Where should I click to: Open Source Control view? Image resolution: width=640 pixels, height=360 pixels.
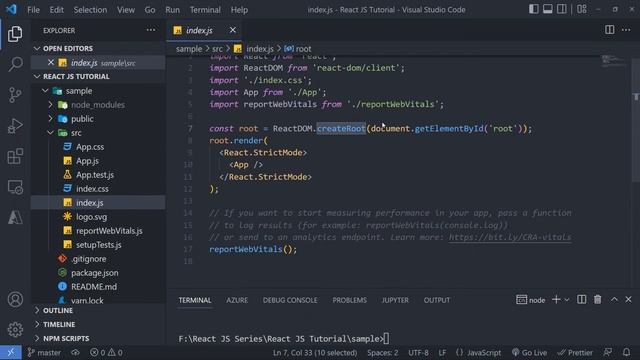click(15, 95)
